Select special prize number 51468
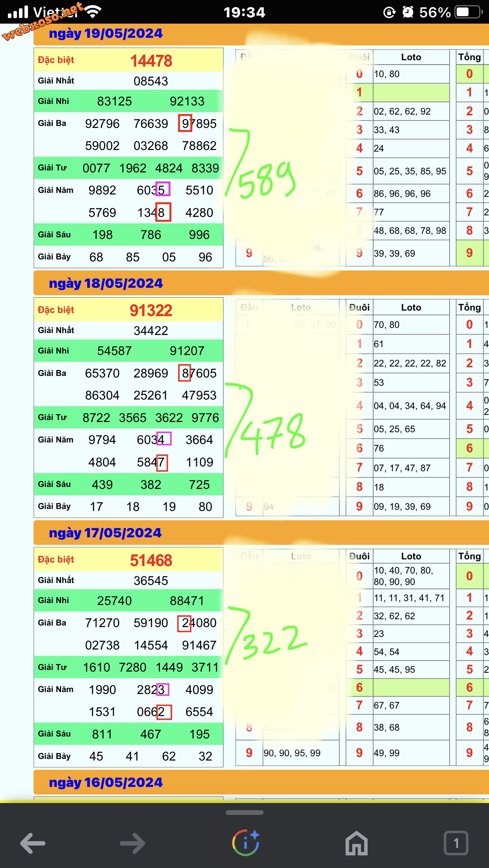489x868 pixels. pyautogui.click(x=151, y=560)
